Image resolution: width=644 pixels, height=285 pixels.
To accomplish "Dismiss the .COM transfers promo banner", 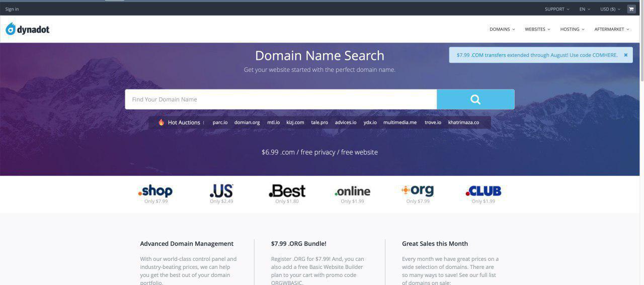I will [x=626, y=55].
